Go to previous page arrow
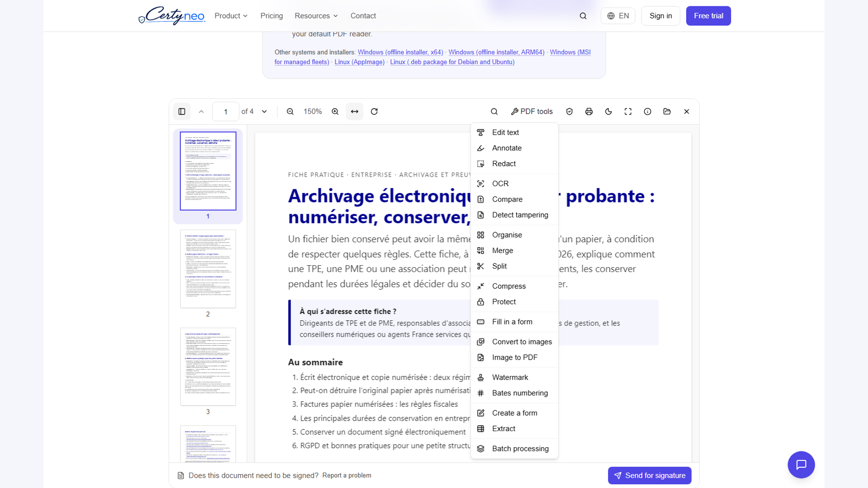Screen dimensions: 868x488 pyautogui.click(x=201, y=112)
